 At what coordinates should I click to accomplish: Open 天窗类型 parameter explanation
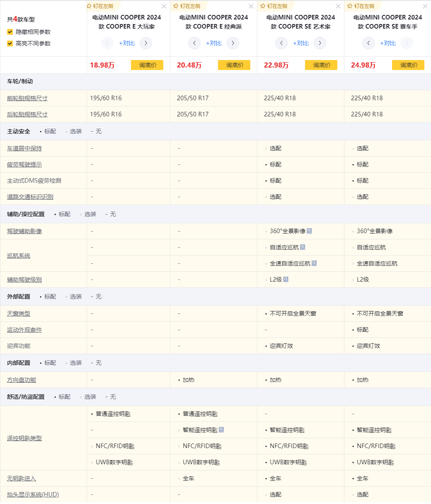pos(19,313)
